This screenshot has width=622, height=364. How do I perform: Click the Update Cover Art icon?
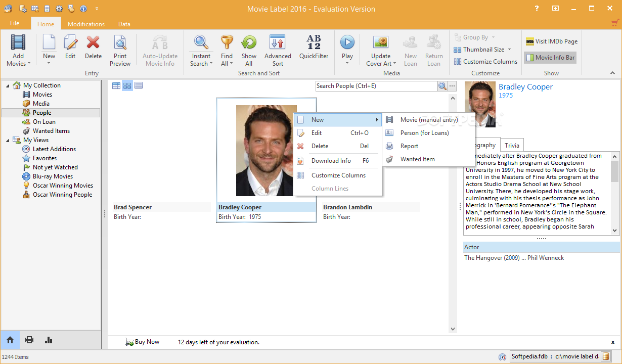[x=381, y=42]
